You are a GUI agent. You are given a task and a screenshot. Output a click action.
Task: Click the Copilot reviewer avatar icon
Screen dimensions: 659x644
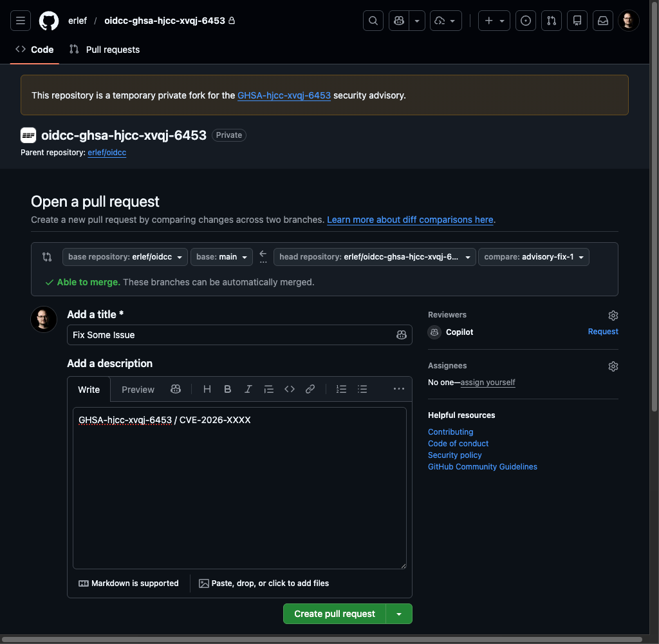[434, 332]
